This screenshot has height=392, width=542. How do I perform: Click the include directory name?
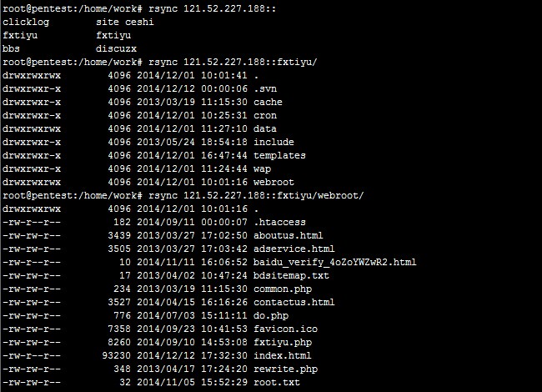274,142
